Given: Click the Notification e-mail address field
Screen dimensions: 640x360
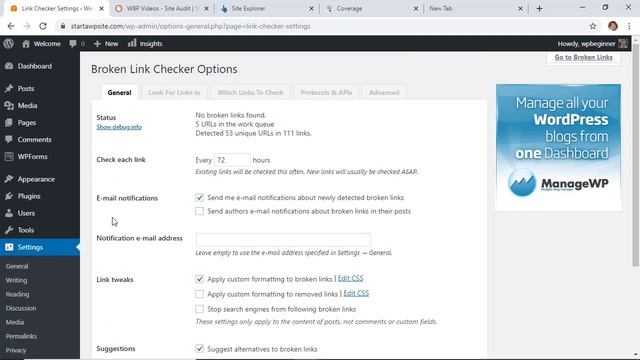Looking at the screenshot, I should point(283,240).
